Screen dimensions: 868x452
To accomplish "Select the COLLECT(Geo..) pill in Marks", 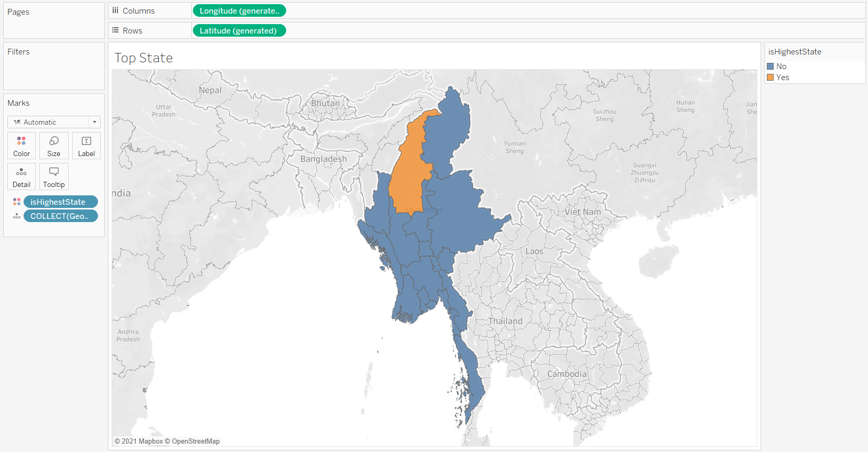I will 60,216.
